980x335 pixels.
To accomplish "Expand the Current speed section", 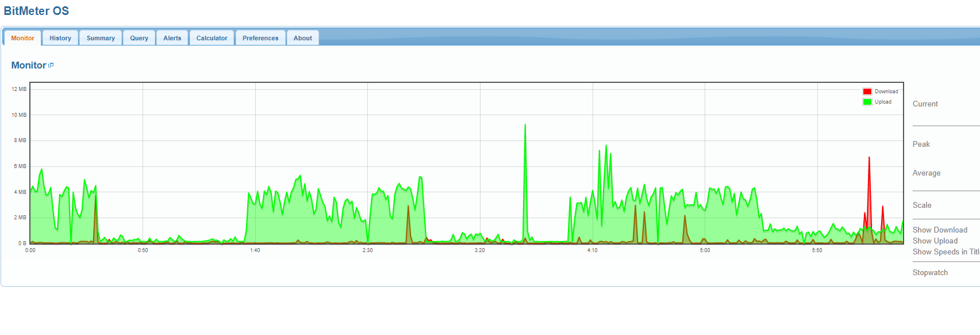I will point(925,104).
